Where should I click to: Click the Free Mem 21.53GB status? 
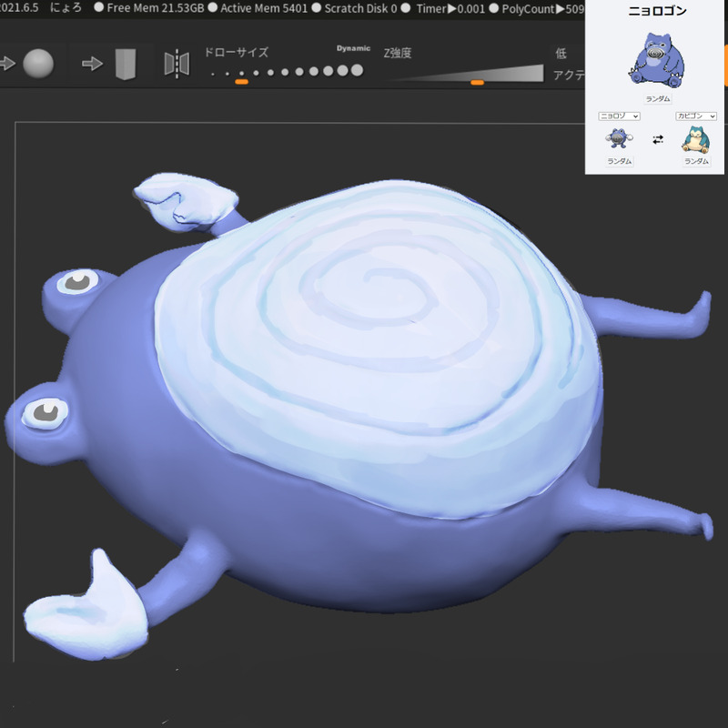(155, 8)
